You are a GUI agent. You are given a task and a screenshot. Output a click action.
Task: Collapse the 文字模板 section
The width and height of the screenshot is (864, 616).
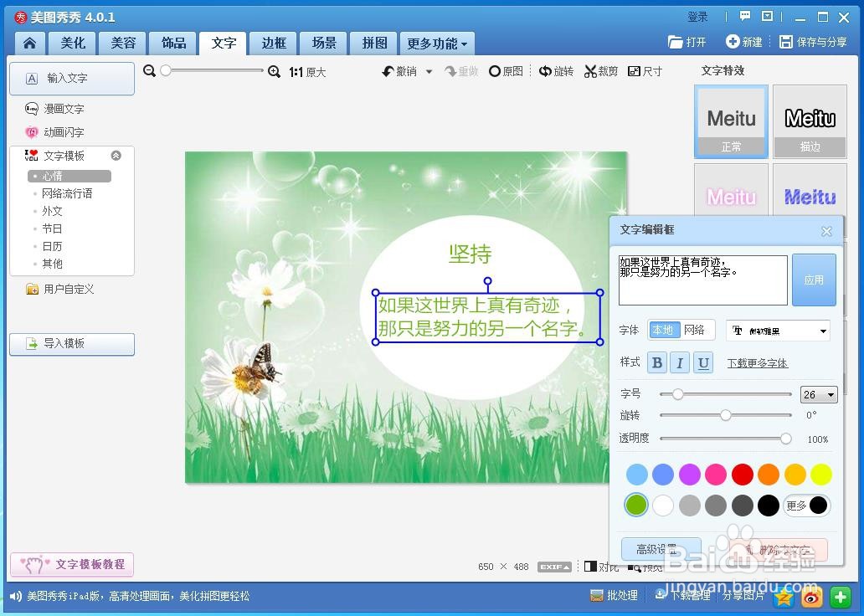pyautogui.click(x=116, y=156)
